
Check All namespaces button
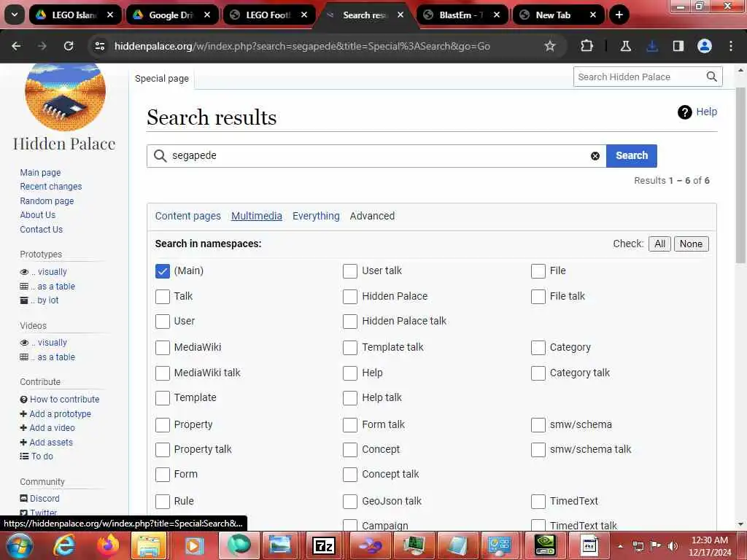tap(659, 244)
